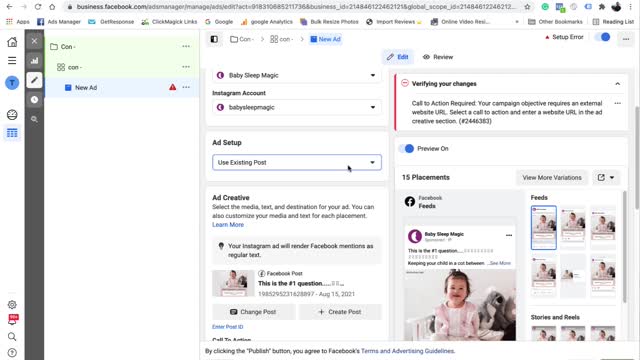Open bookmarks overflow chevron

(x=517, y=22)
